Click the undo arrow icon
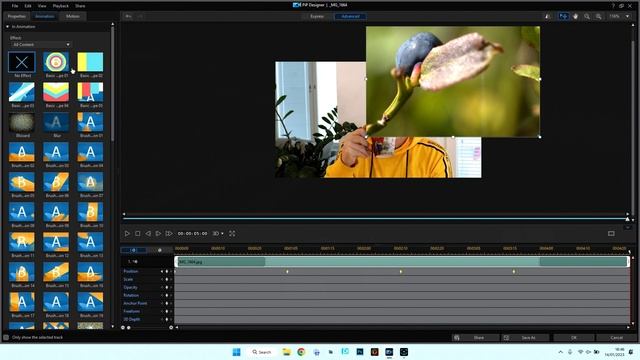The image size is (640, 360). pyautogui.click(x=128, y=16)
